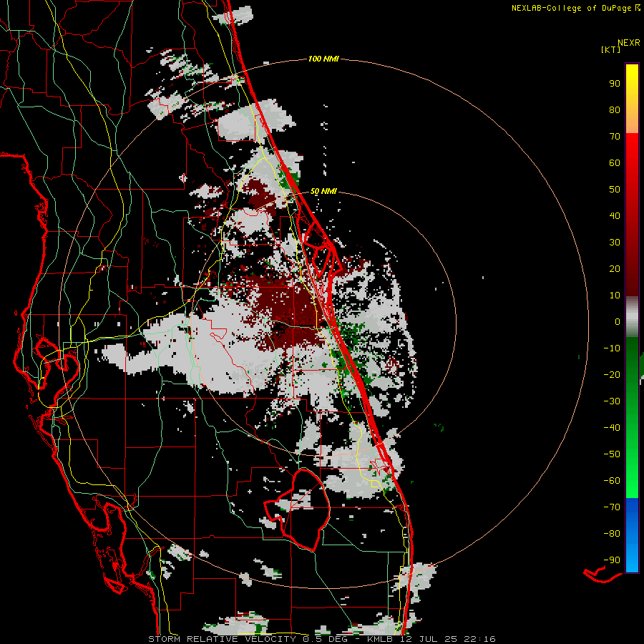The width and height of the screenshot is (644, 644).
Task: Pick the gray zero-velocity segment of the color bar
Action: point(632,317)
